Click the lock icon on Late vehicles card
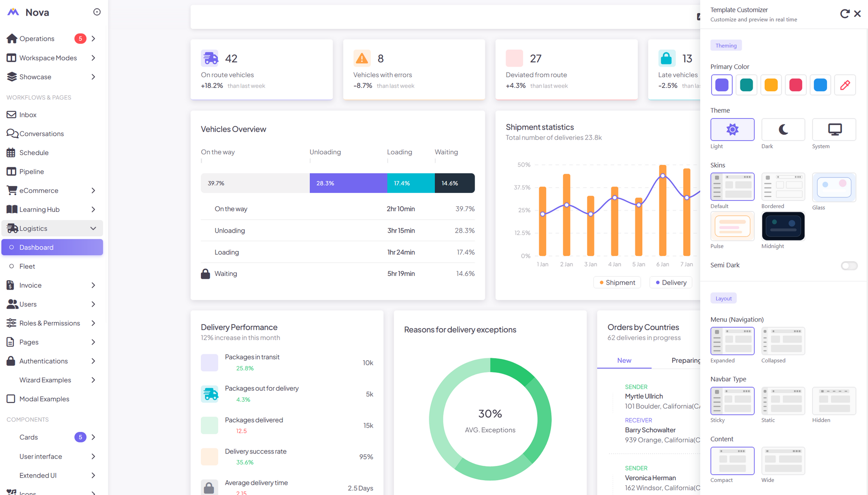 [667, 58]
